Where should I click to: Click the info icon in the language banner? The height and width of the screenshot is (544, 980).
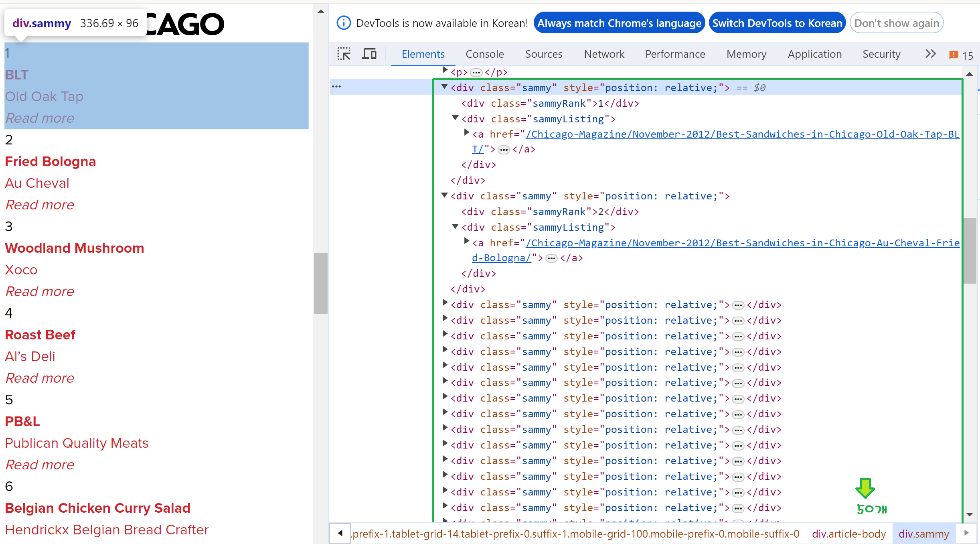[x=344, y=23]
